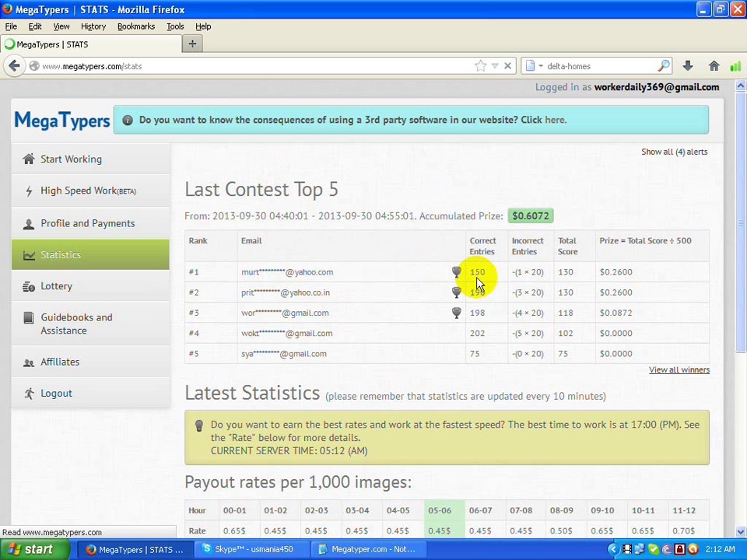Screen dimensions: 747x560
Task: Click the 'here' link in alert banner
Action: pos(555,120)
